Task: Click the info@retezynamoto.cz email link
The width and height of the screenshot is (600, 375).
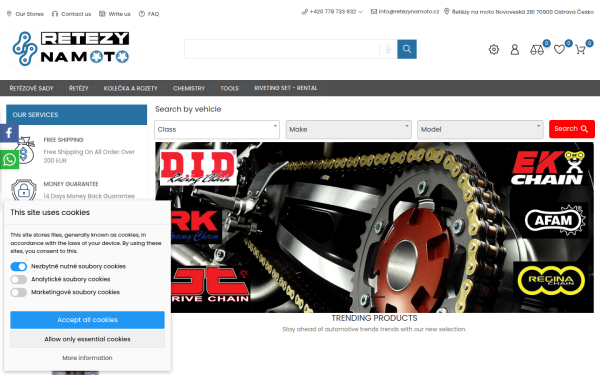Action: pyautogui.click(x=405, y=11)
